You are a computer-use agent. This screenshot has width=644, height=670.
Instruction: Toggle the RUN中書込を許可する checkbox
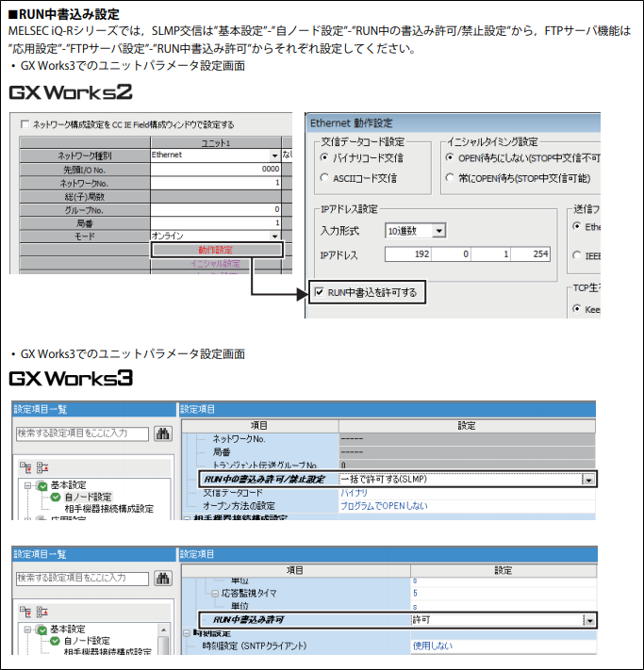(319, 294)
